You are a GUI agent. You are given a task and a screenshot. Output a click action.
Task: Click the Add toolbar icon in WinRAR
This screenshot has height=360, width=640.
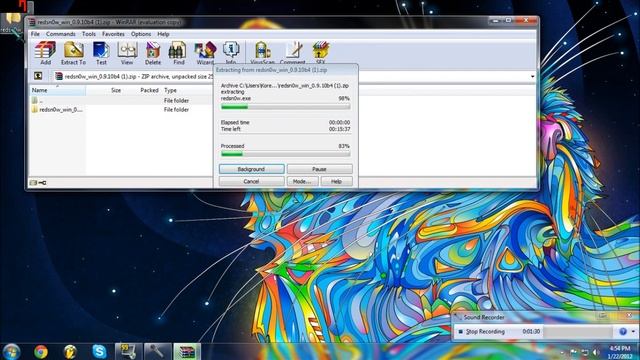coord(45,53)
